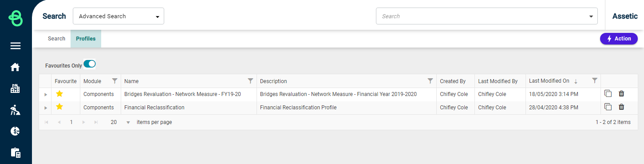Open the Maintenance worker sidebar icon

click(x=16, y=110)
